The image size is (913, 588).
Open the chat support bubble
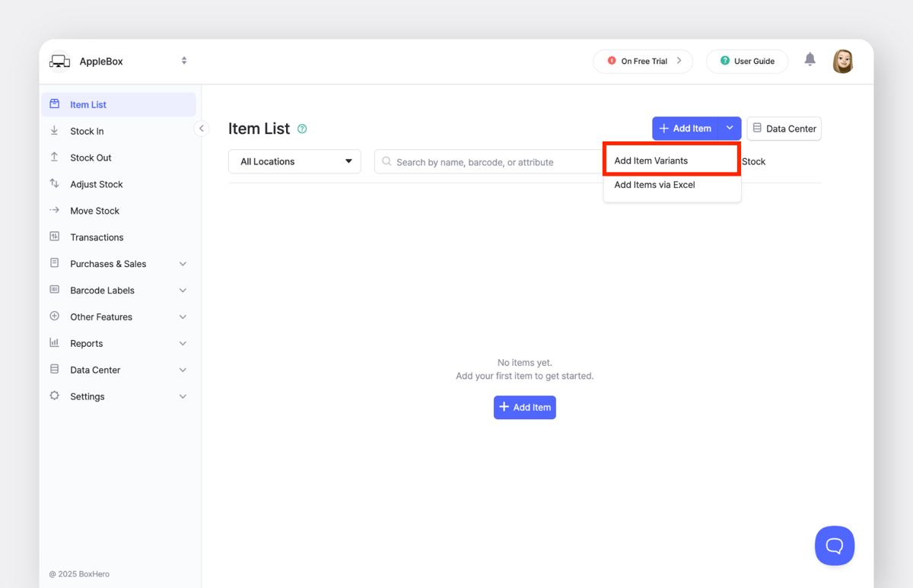835,545
